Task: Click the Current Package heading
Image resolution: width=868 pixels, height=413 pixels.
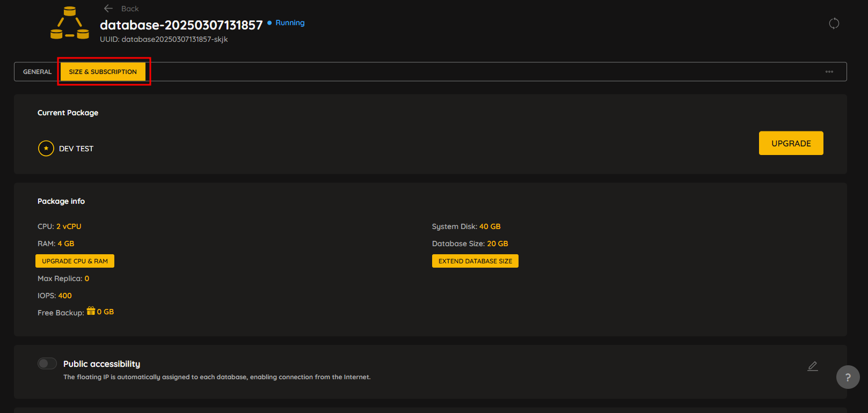Action: (x=68, y=113)
